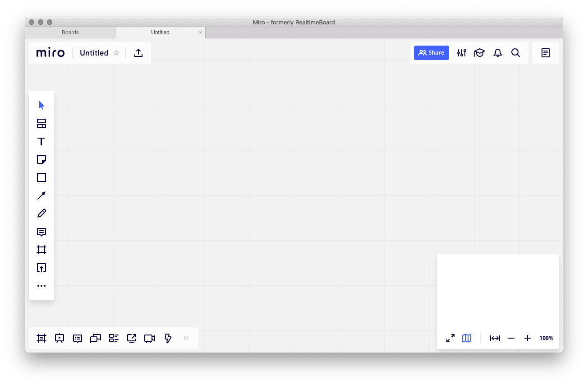Click the Untitled board title
Screen dimensions: 588x386
point(94,53)
